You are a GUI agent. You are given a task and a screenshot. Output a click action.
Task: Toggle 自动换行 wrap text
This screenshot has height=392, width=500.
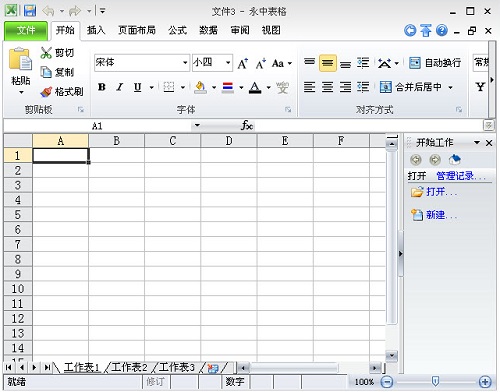click(x=435, y=63)
